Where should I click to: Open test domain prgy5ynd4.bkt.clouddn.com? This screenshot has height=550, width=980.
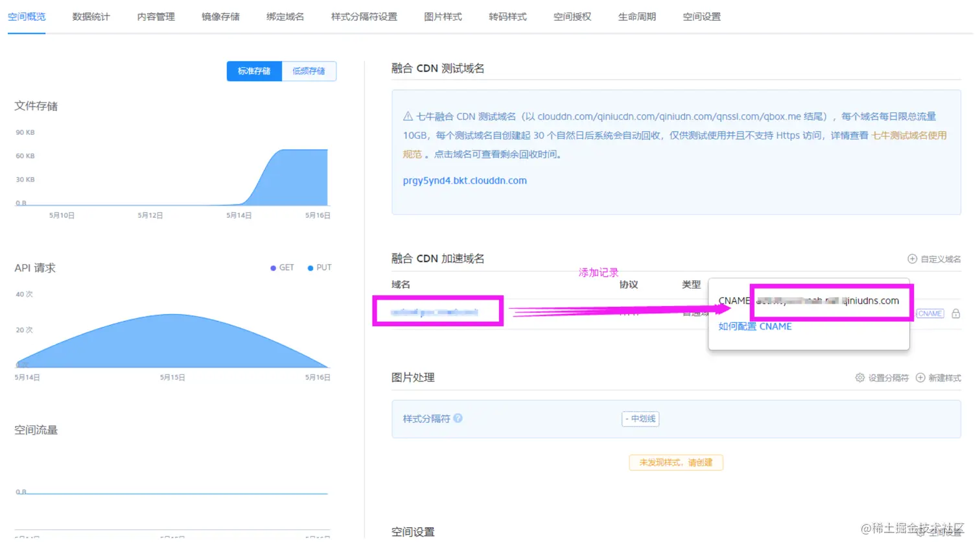[465, 180]
